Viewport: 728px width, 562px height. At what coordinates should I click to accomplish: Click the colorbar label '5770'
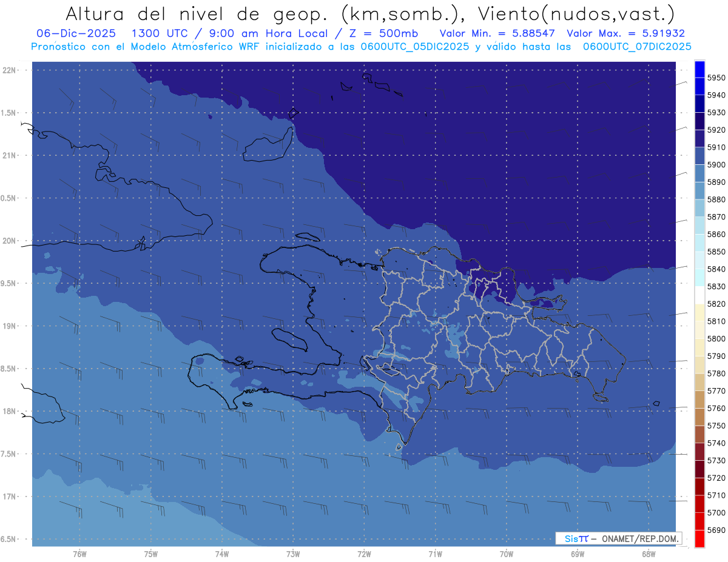716,391
